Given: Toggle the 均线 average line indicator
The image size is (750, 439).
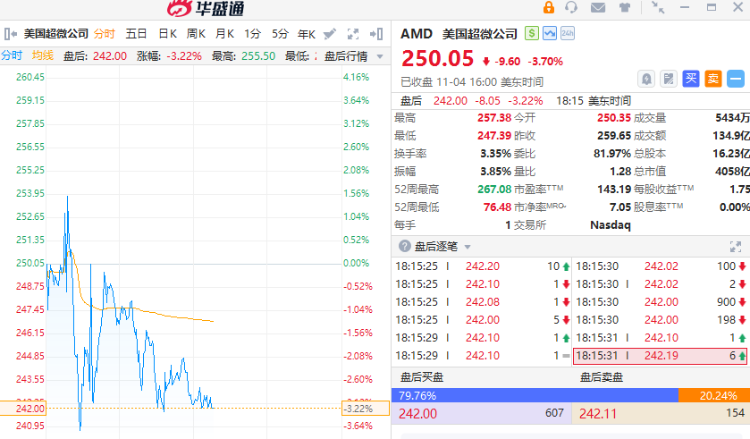Looking at the screenshot, I should 43,55.
